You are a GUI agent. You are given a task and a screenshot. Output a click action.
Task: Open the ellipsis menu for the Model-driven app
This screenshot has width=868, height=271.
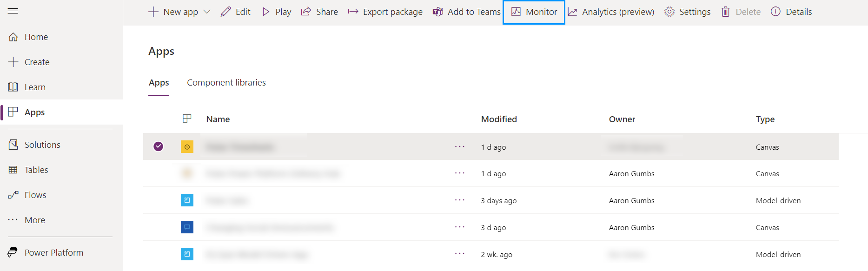[x=460, y=200]
